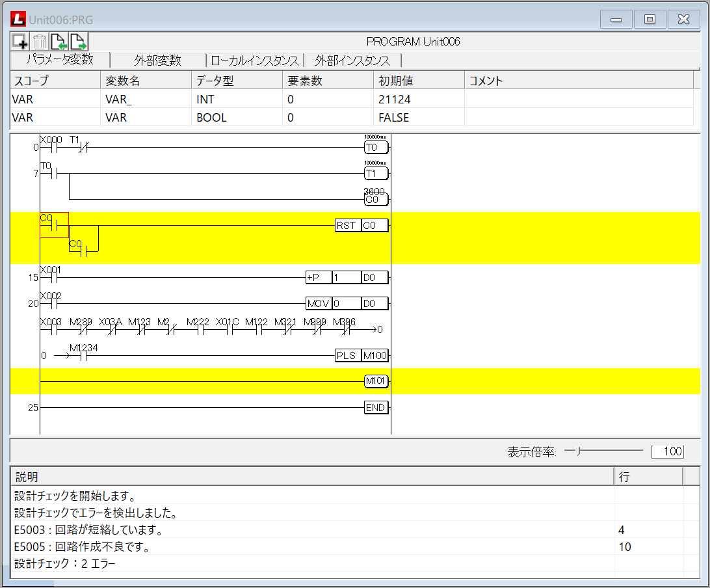Open the 外部インスタンス tab
The image size is (710, 588).
[352, 60]
